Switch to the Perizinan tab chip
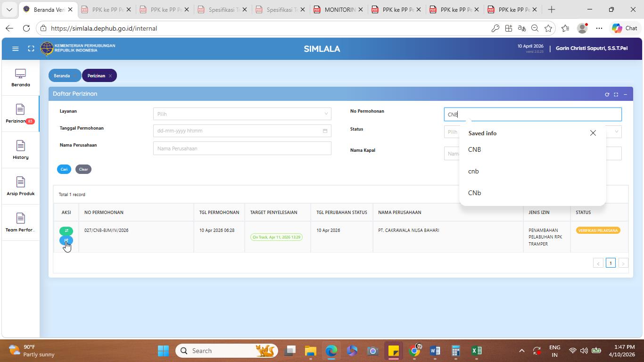Screen dimensions: 644x362 point(96,76)
